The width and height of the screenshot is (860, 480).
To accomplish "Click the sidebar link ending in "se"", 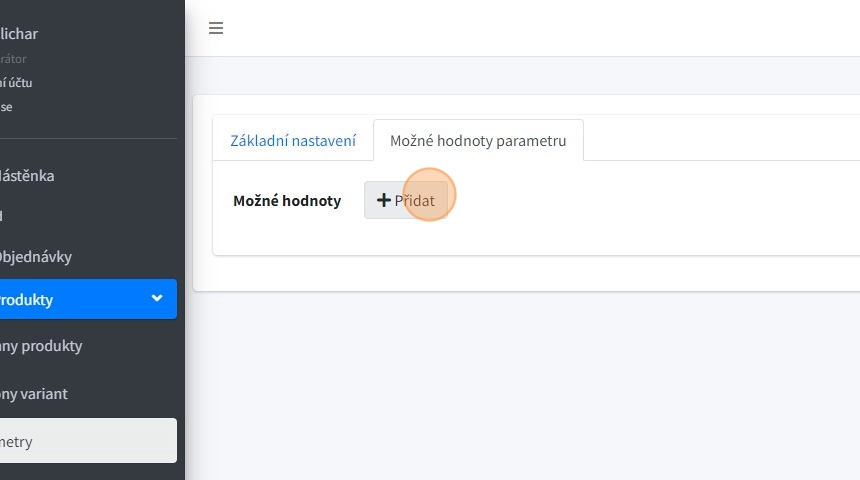I will [7, 107].
